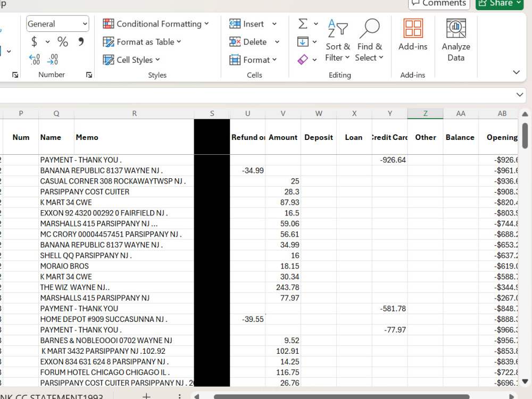Image resolution: width=532 pixels, height=399 pixels.
Task: Click the Amount header cell
Action: point(283,137)
